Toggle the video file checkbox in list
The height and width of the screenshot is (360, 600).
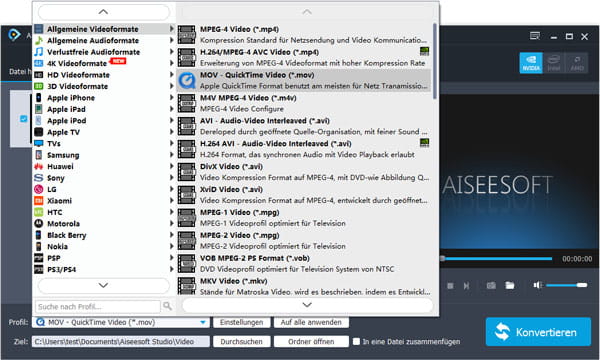pos(24,119)
